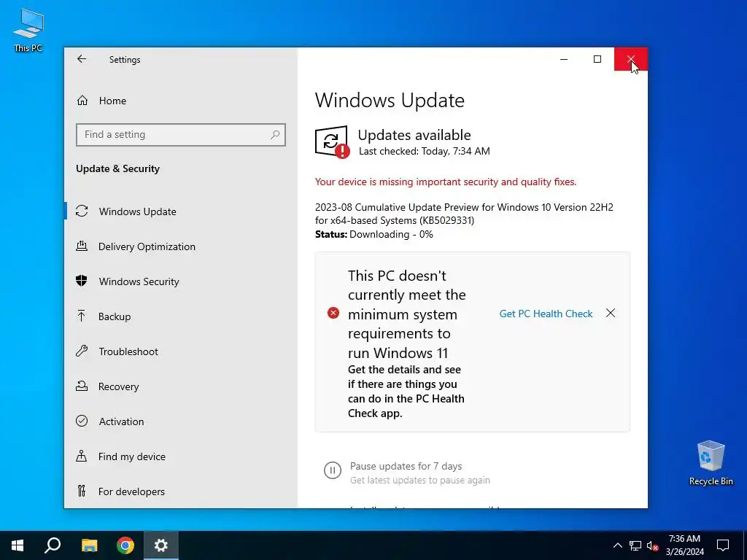Click the network icon in the tray
Screen dimensions: 747x560
635,545
